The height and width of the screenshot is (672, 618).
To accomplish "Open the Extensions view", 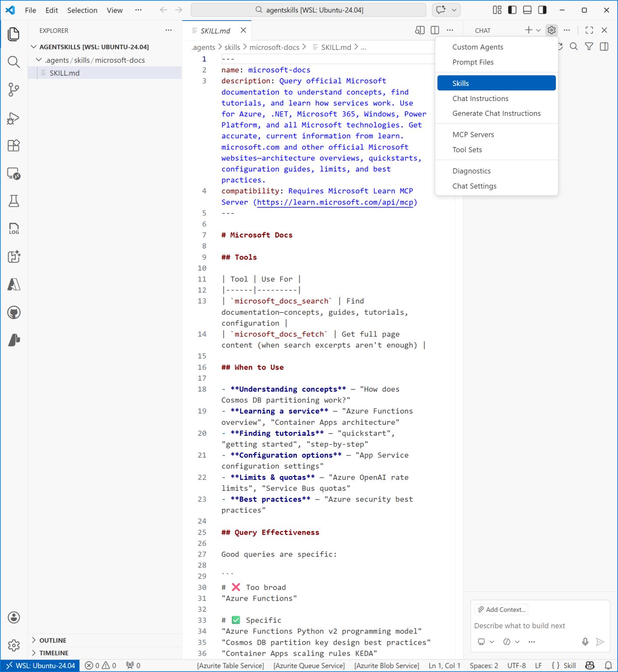I will 14,146.
